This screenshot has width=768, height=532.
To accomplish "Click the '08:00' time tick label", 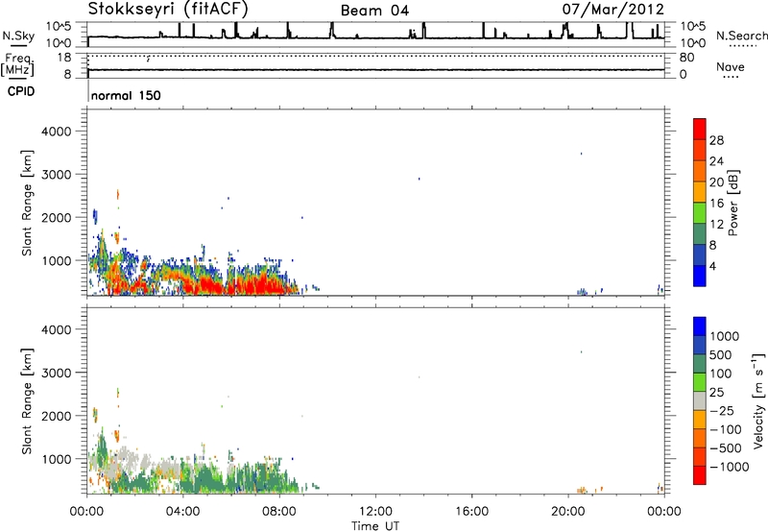I will 279,512.
